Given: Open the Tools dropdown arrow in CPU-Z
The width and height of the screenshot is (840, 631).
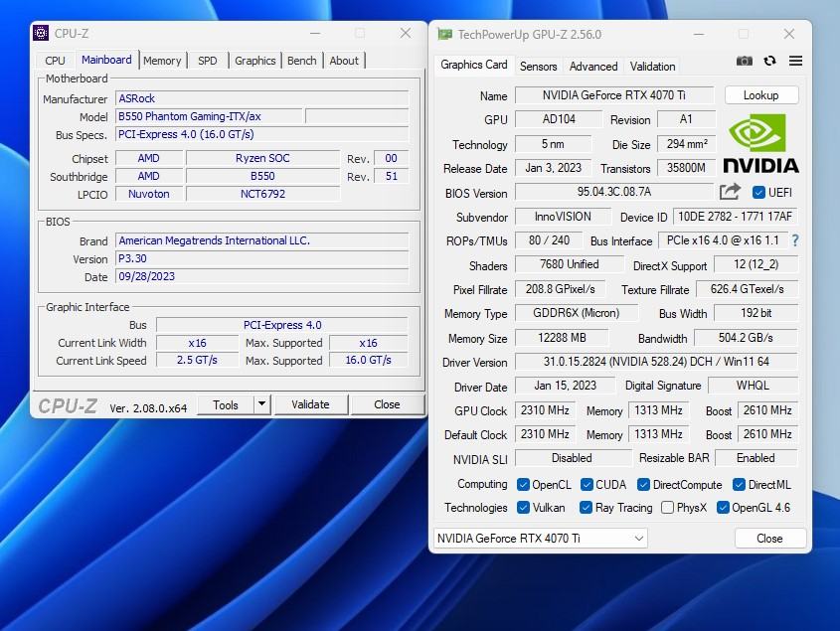Looking at the screenshot, I should tap(262, 404).
